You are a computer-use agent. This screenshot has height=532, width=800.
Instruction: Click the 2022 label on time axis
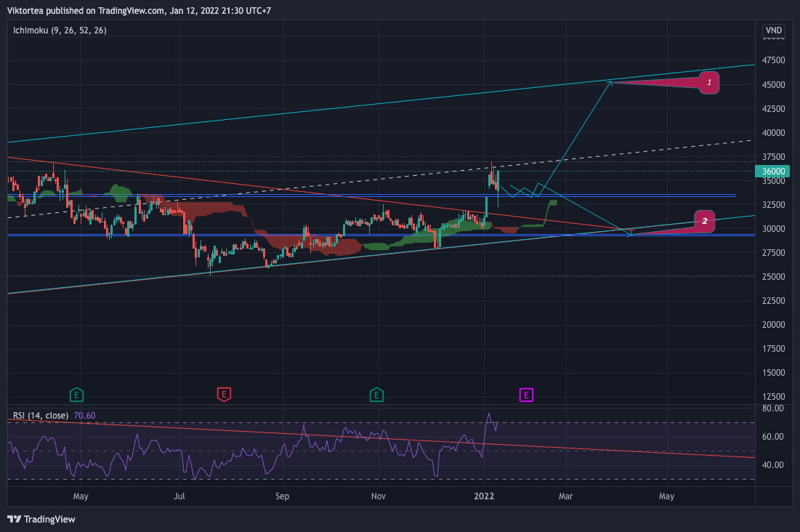coord(484,496)
